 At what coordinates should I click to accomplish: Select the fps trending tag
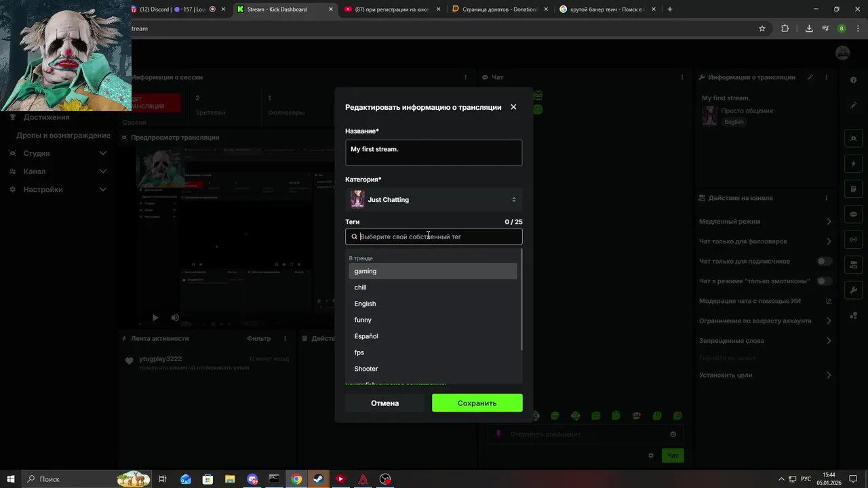[433, 352]
